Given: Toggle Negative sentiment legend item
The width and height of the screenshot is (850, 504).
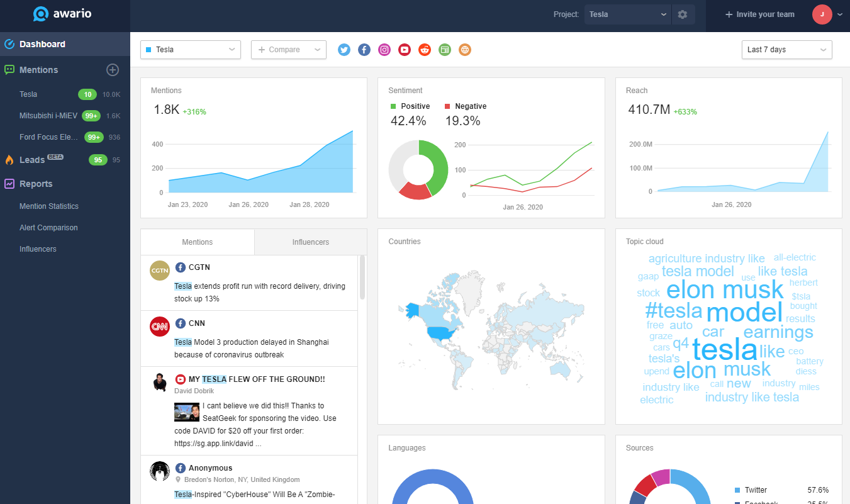Looking at the screenshot, I should 465,106.
